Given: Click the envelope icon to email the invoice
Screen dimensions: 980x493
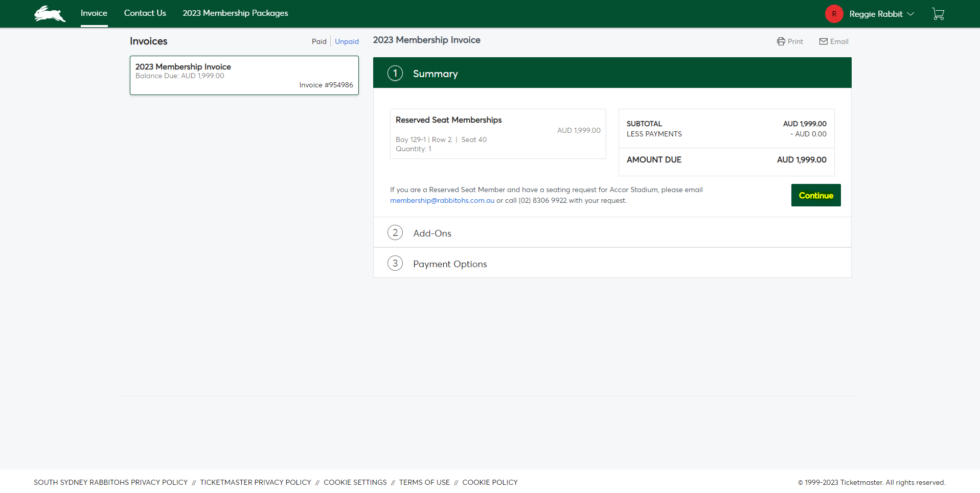Looking at the screenshot, I should pyautogui.click(x=823, y=41).
